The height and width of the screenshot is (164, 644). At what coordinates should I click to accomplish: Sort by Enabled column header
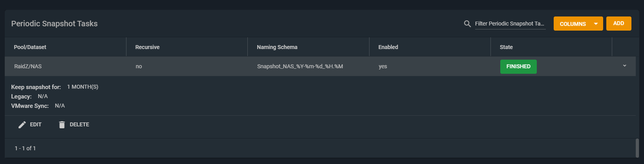[x=388, y=47]
